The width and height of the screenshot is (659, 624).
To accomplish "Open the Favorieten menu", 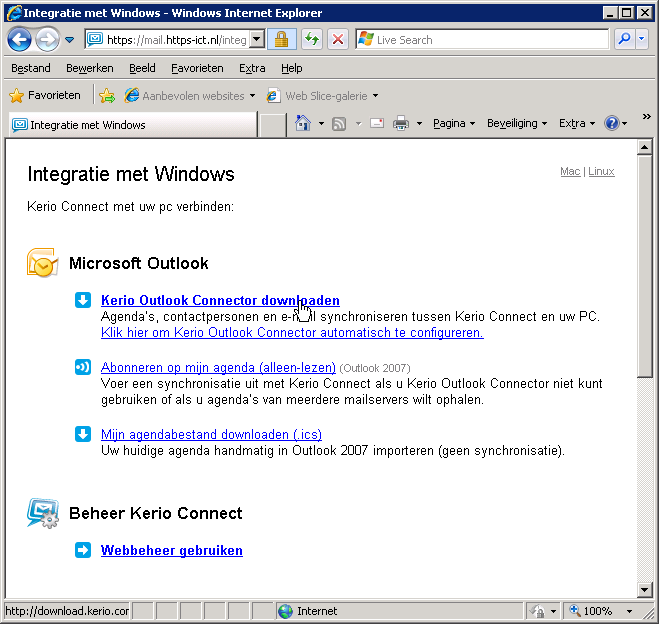I will point(197,68).
